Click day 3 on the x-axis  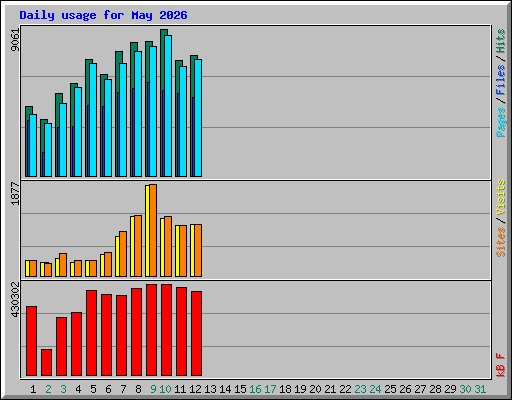click(63, 389)
